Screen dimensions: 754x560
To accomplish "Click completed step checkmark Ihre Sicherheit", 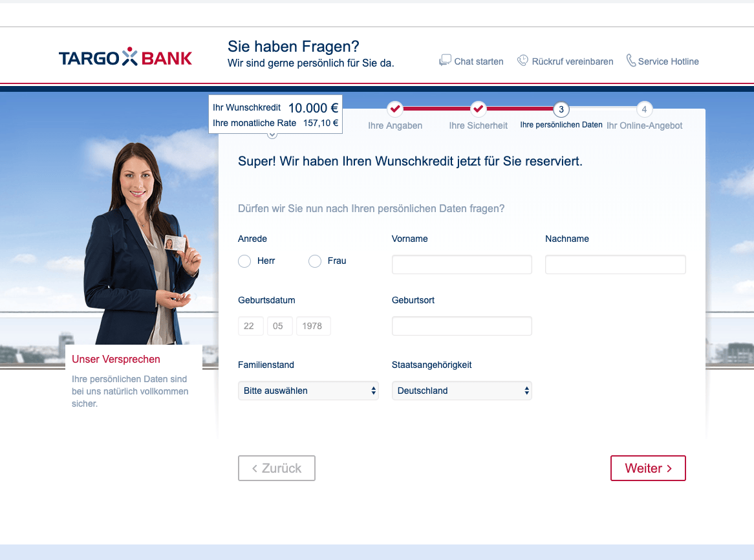I will tap(478, 109).
